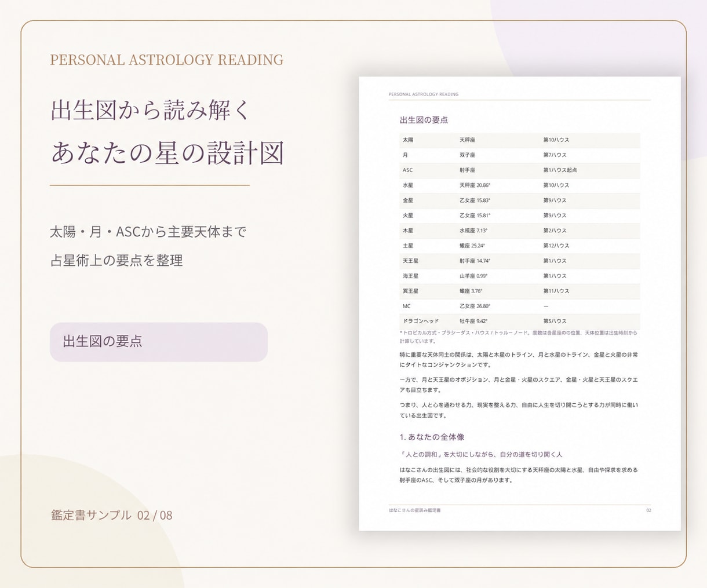The image size is (707, 588).
Task: Click 第1ハウス in the 海王星 row
Action: click(555, 276)
